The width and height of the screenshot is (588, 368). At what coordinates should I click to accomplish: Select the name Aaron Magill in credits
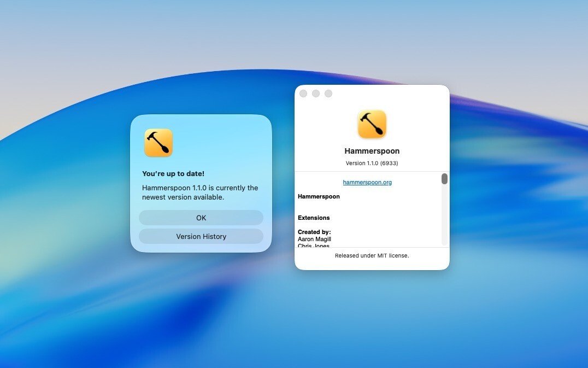click(314, 239)
